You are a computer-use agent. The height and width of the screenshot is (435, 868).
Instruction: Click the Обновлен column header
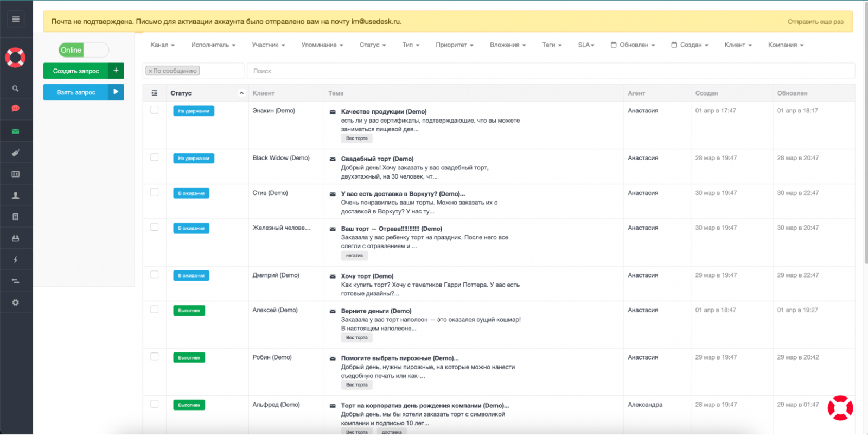(x=792, y=93)
